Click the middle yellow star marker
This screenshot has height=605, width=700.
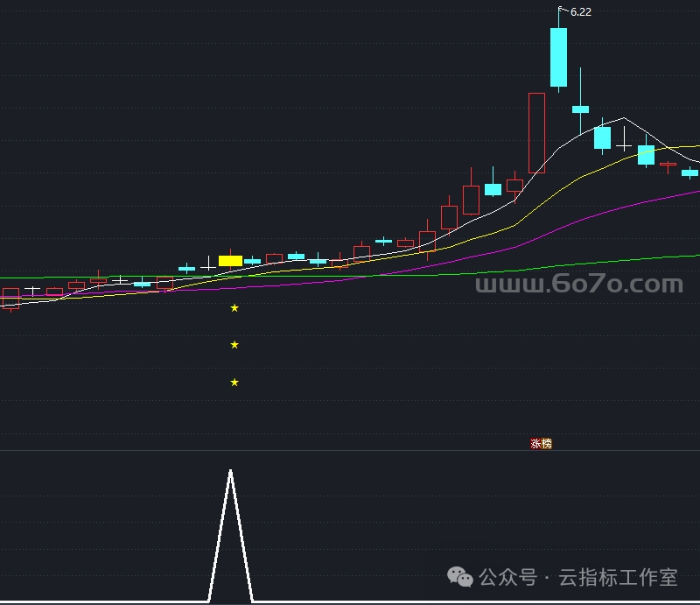coord(234,344)
